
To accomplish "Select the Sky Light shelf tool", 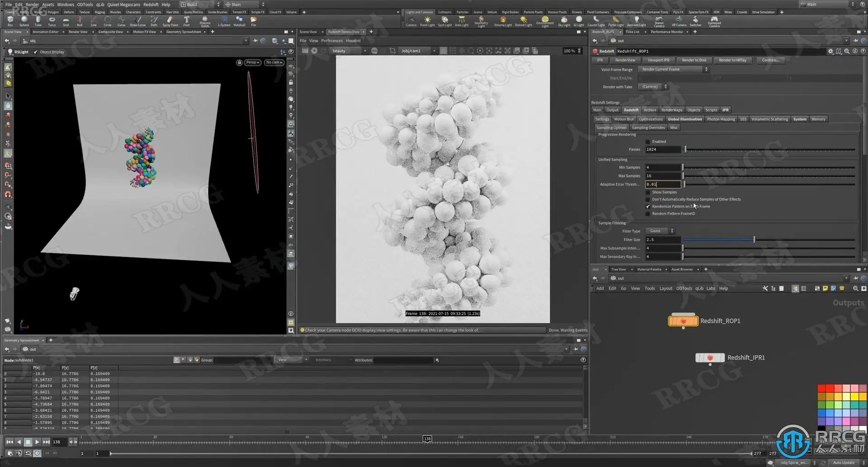I will coord(564,21).
